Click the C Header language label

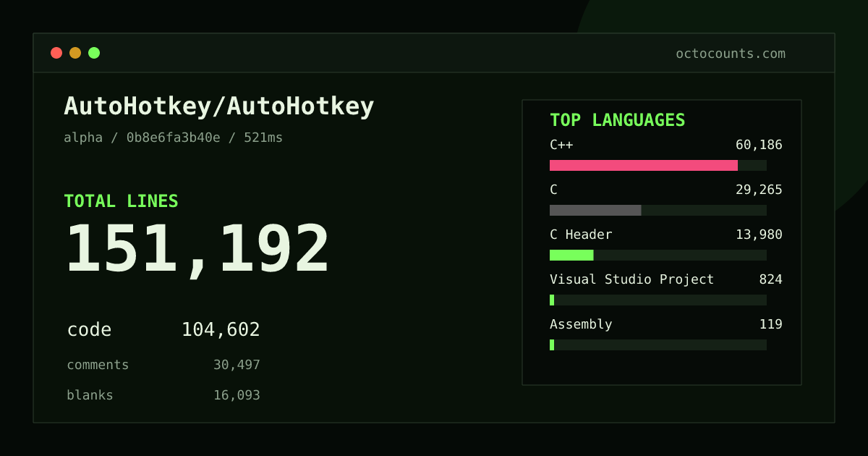(581, 235)
